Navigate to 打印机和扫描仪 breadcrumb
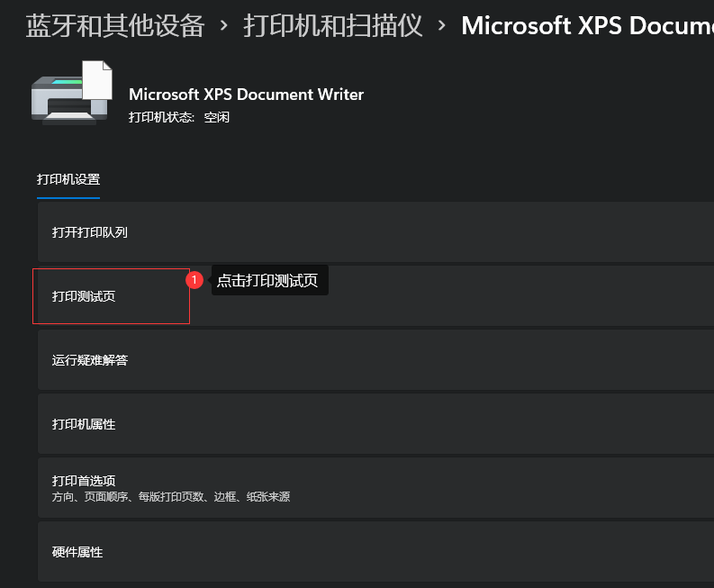 (x=332, y=26)
